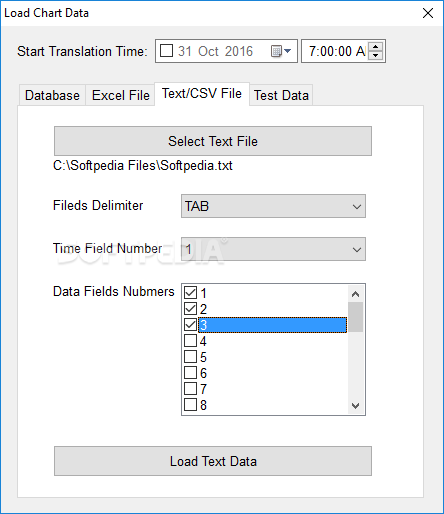Image resolution: width=444 pixels, height=514 pixels.
Task: Open the calendar date picker icon
Action: coord(281,51)
